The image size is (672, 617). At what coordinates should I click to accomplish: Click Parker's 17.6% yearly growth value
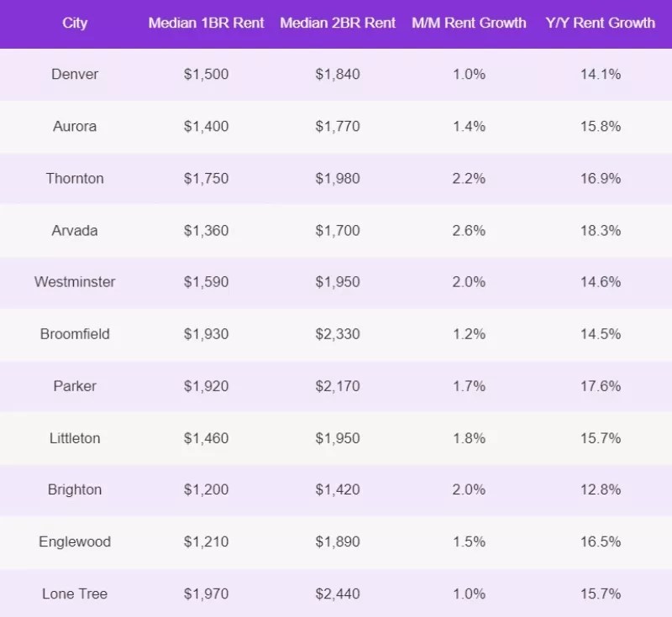pyautogui.click(x=600, y=386)
